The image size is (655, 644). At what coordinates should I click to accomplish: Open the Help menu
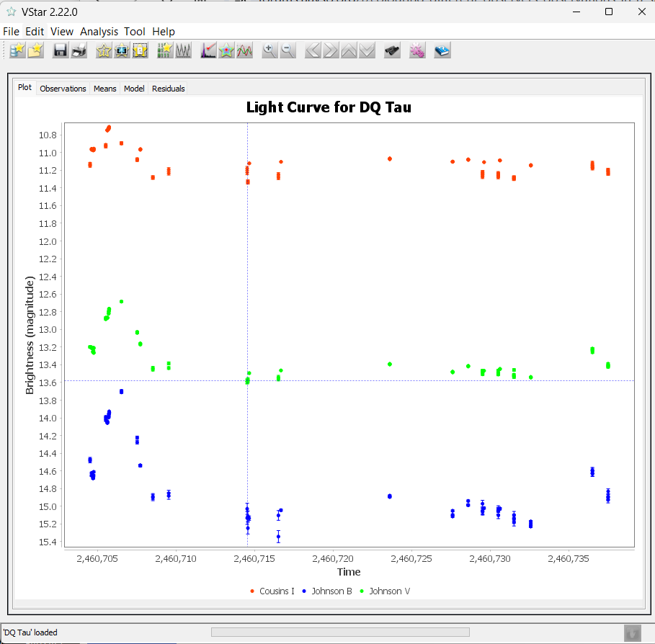[164, 32]
